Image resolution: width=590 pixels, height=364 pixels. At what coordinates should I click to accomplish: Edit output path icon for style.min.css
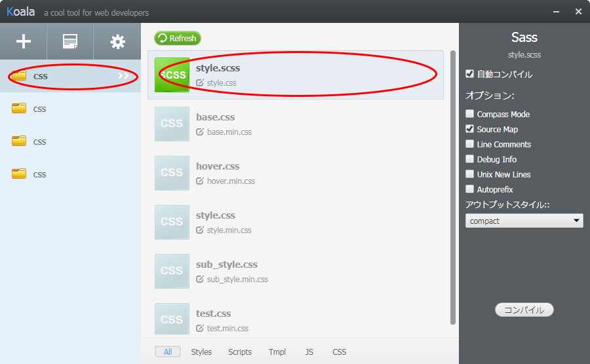tap(200, 230)
